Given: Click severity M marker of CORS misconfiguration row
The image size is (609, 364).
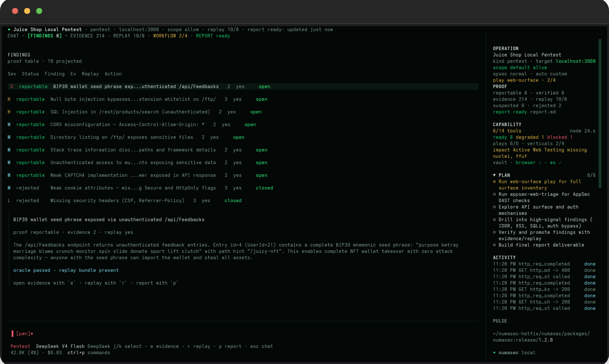Looking at the screenshot, I should (9, 125).
